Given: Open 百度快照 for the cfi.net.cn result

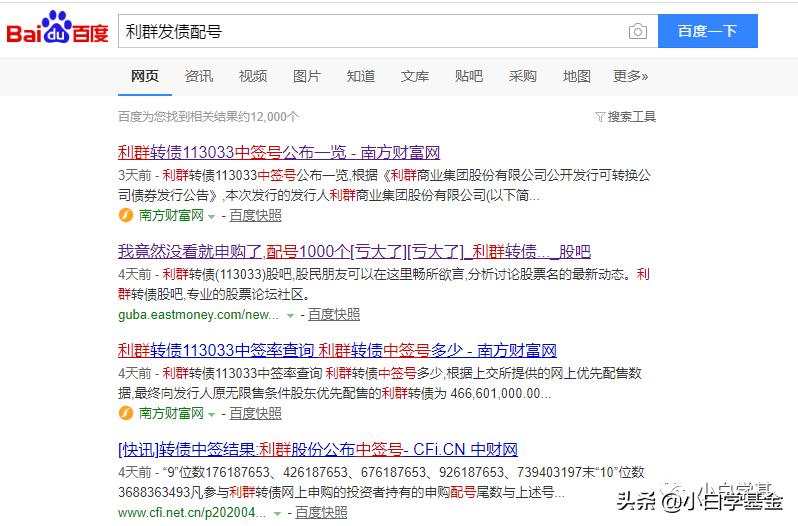Looking at the screenshot, I should (x=321, y=513).
